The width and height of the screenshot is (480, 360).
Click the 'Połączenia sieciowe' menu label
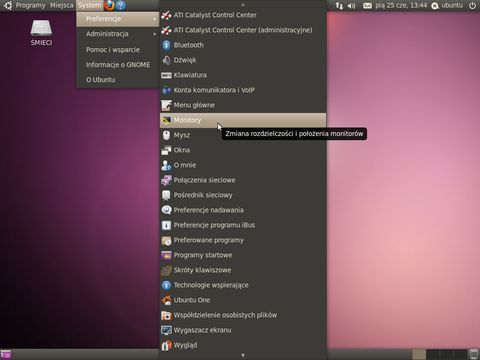pyautogui.click(x=204, y=180)
